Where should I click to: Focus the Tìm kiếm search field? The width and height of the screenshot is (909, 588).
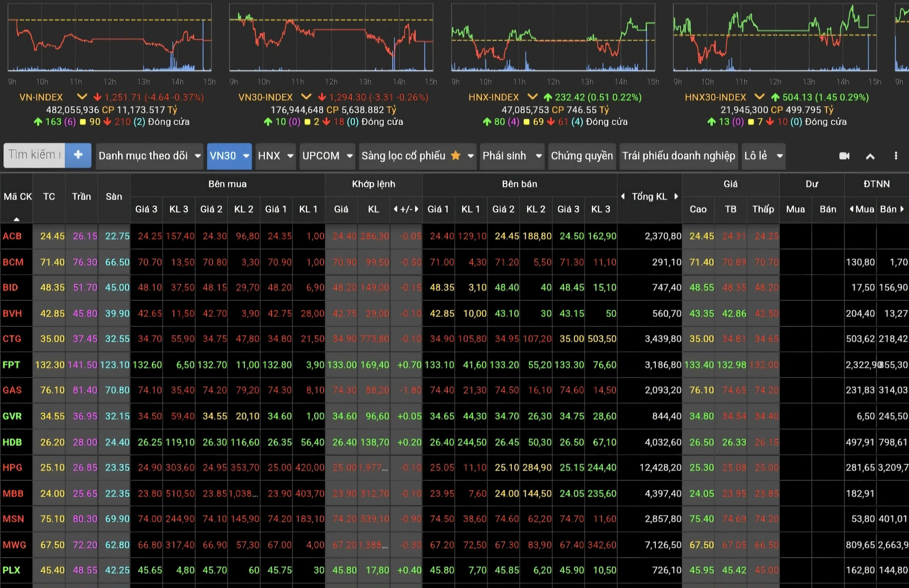click(35, 155)
